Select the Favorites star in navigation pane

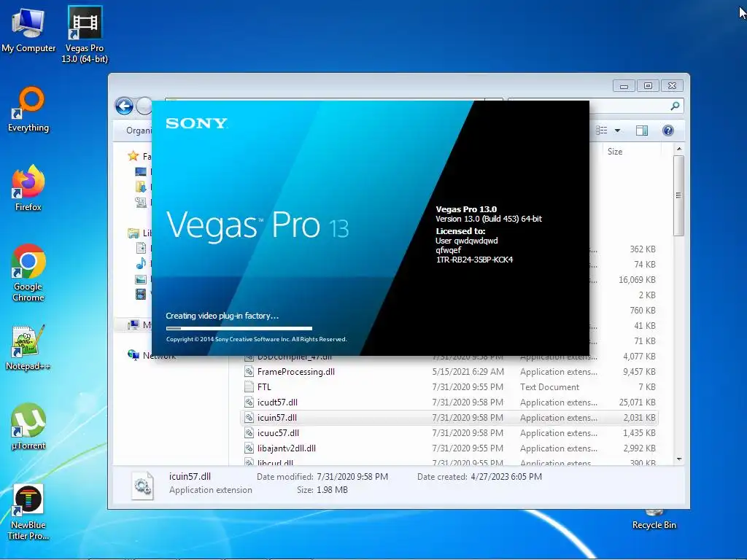[133, 156]
